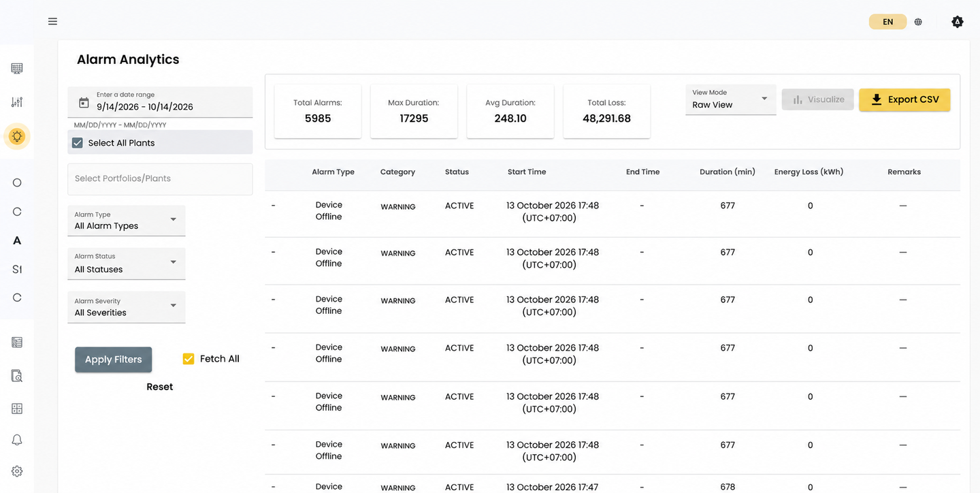Open the solar panel grid sidebar icon

17,68
